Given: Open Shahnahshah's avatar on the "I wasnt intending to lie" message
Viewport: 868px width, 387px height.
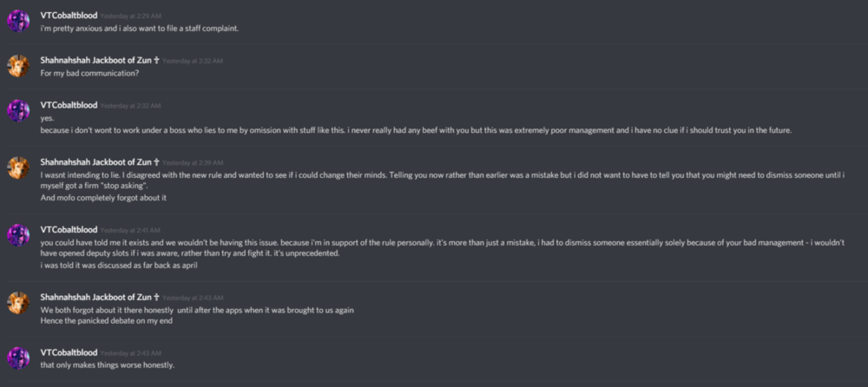Looking at the screenshot, I should click(x=18, y=167).
